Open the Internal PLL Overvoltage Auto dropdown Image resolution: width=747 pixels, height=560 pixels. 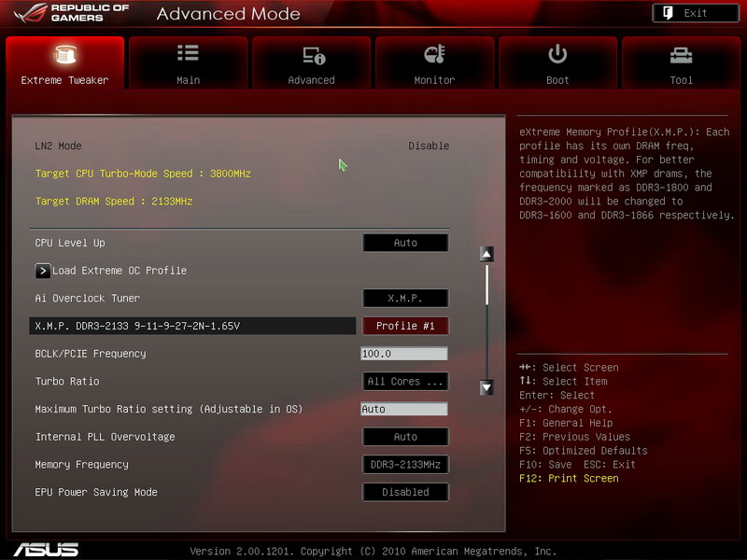coord(405,437)
